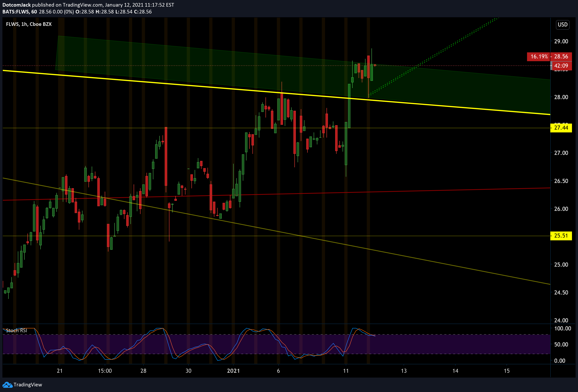
Task: Click the 27.44 yellow price label
Action: point(561,128)
